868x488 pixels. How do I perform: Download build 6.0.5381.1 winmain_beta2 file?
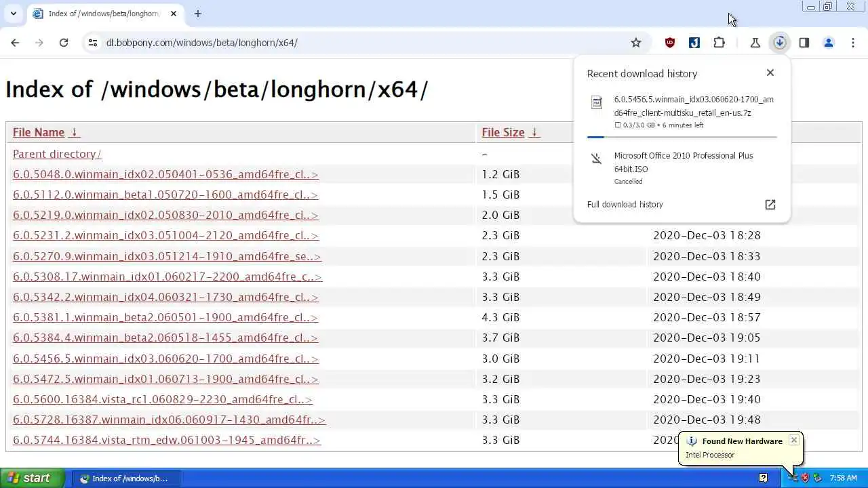(x=165, y=317)
